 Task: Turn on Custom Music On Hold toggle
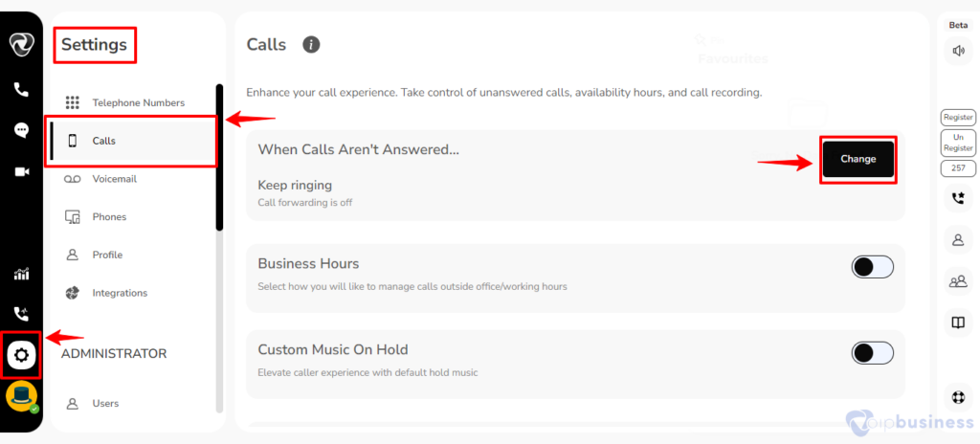click(x=873, y=353)
